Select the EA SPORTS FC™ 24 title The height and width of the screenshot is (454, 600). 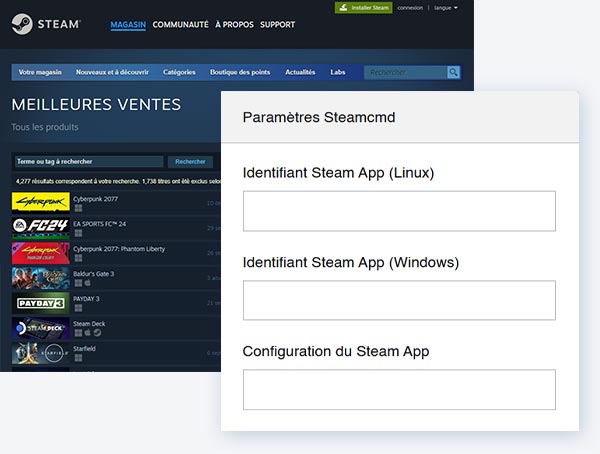point(99,224)
